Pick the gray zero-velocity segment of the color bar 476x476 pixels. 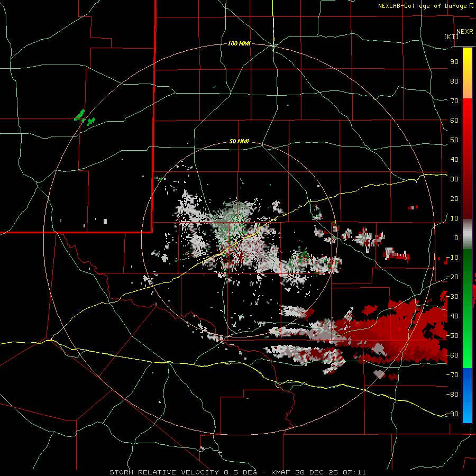467,234
